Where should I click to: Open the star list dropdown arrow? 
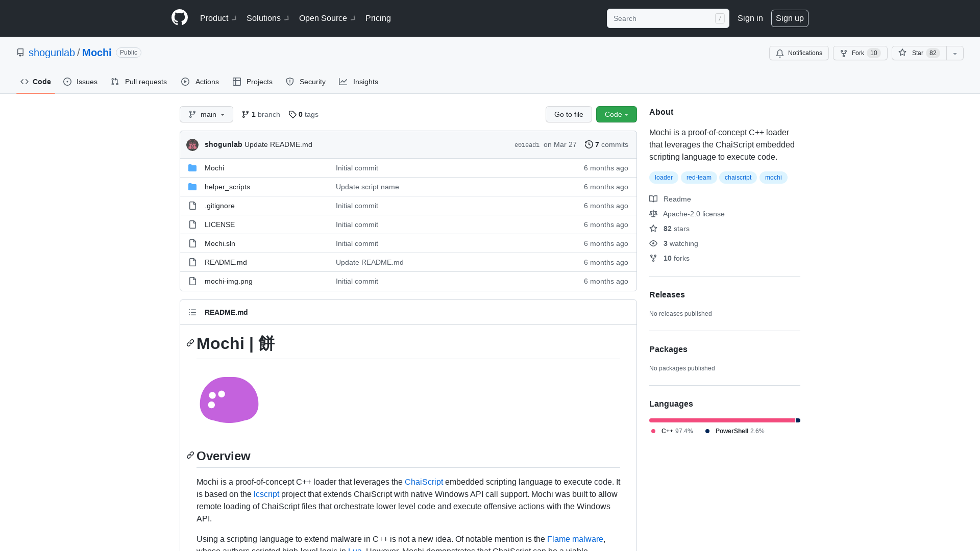tap(955, 53)
